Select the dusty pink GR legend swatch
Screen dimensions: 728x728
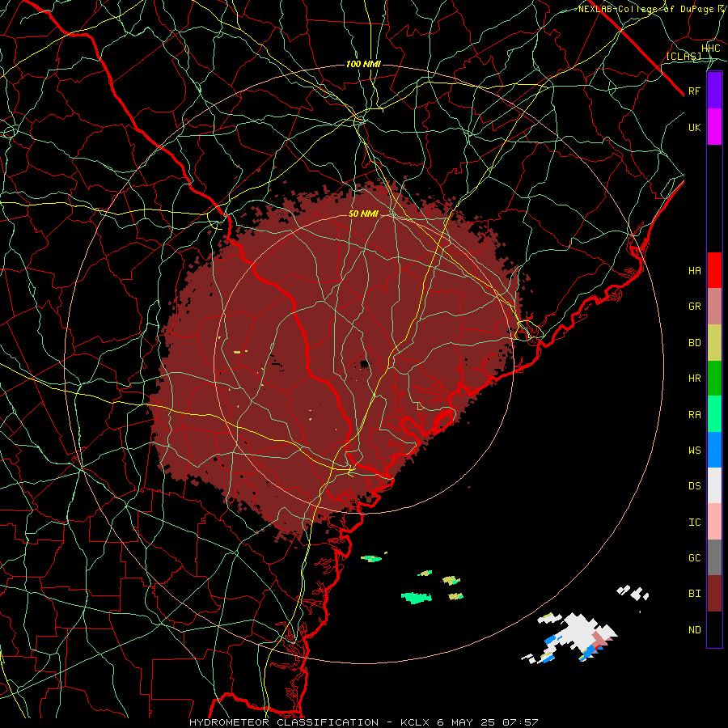(x=714, y=307)
